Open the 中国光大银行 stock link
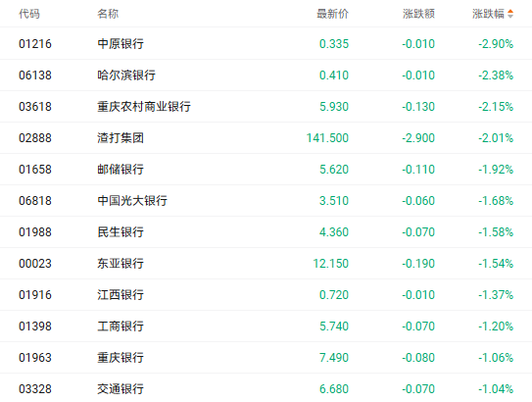Viewport: 532px width, 402px height. pyautogui.click(x=132, y=201)
